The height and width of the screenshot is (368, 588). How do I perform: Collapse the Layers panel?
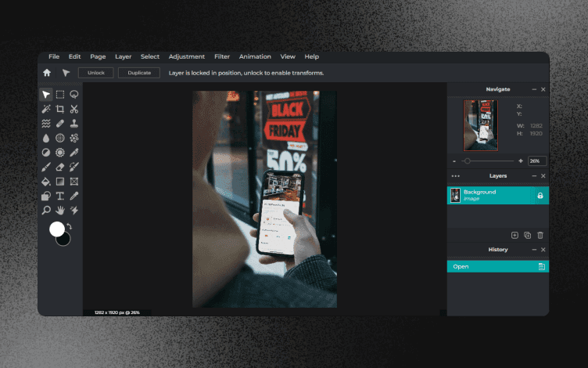click(x=534, y=175)
